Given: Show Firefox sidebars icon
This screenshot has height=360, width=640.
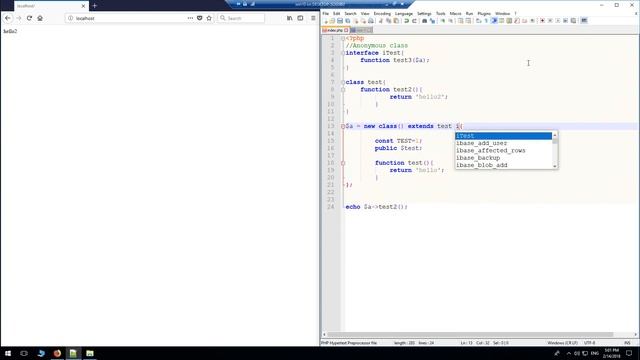Looking at the screenshot, I should [300, 18].
